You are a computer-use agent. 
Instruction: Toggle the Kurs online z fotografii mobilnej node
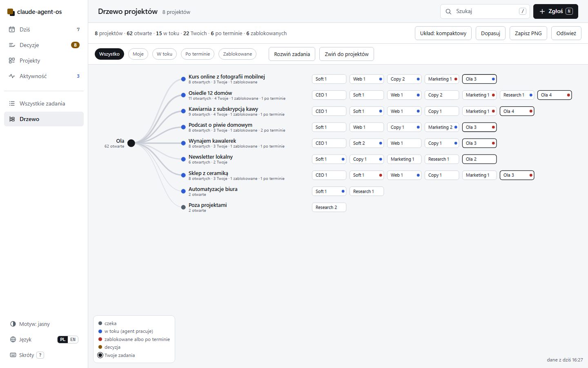point(183,79)
